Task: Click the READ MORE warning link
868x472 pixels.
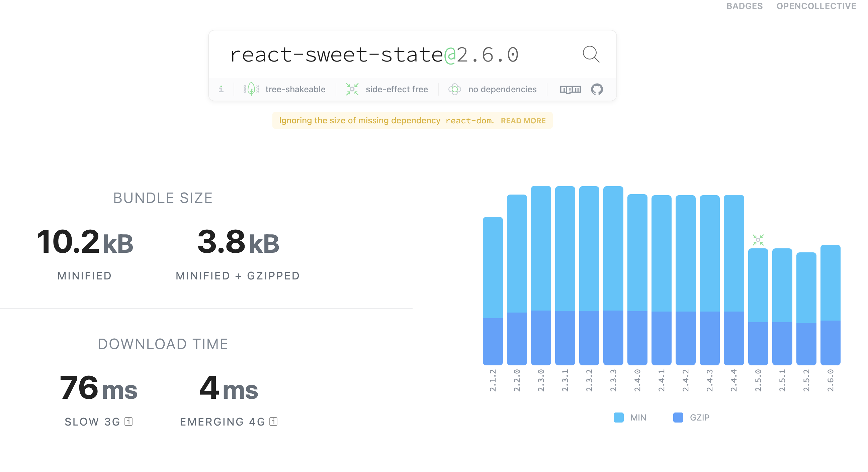Action: click(523, 121)
